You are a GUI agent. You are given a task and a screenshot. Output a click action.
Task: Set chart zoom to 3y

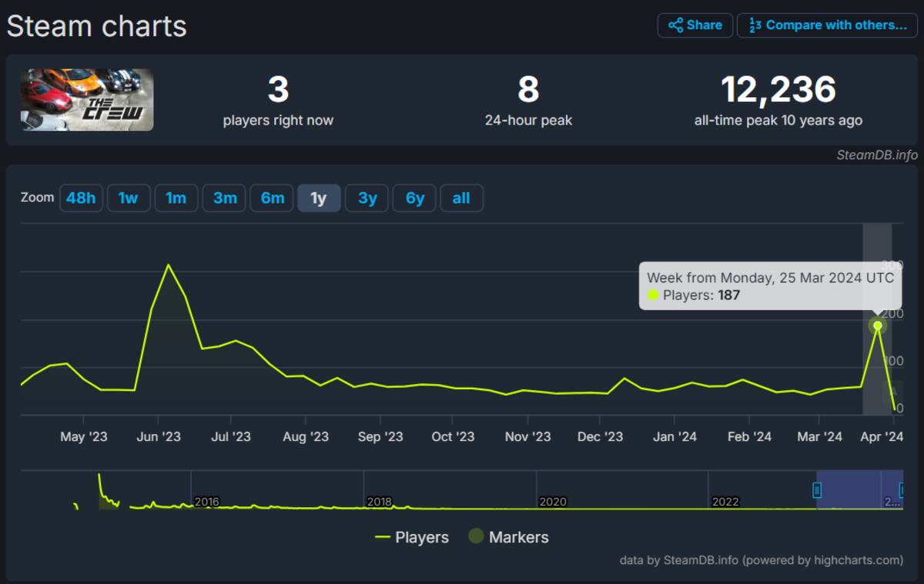(367, 199)
